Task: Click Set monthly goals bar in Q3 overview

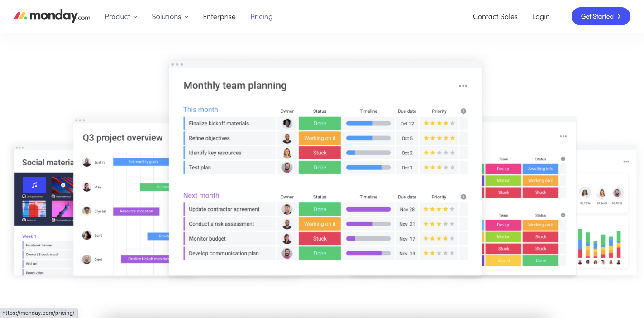Action: (x=141, y=162)
